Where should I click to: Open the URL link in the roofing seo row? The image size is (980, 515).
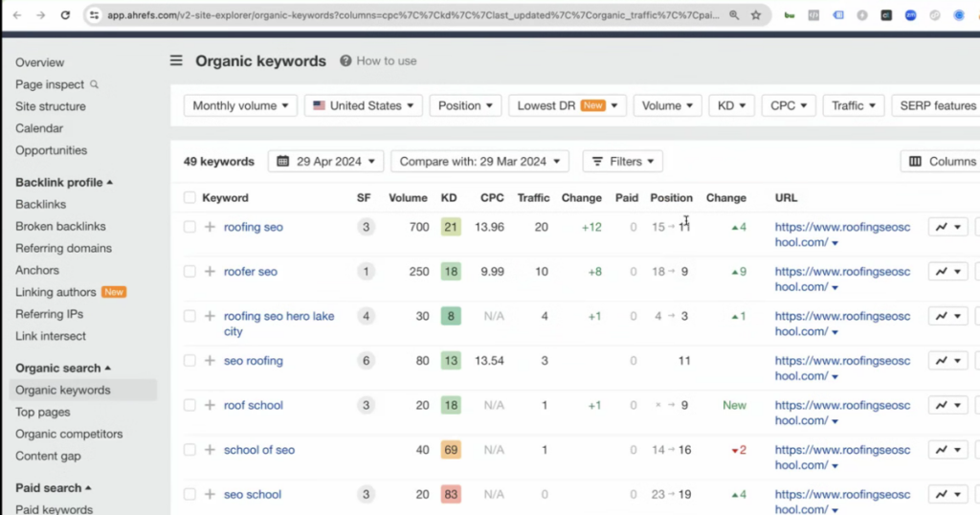(x=842, y=235)
